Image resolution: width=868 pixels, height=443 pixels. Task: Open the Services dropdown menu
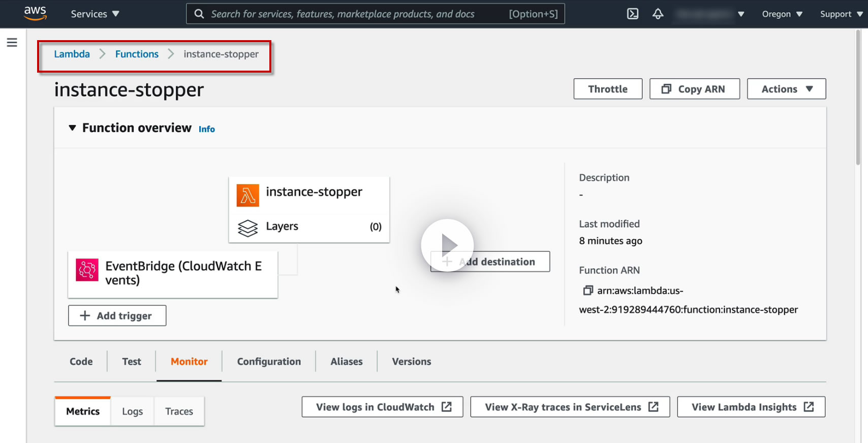click(95, 14)
